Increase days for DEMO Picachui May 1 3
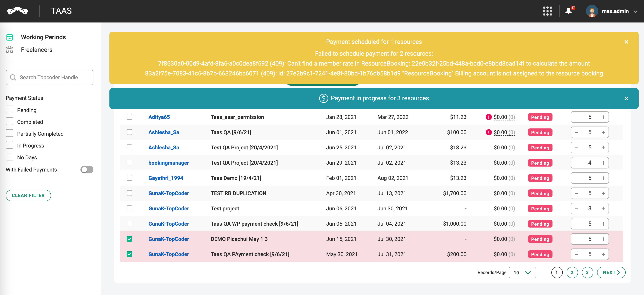This screenshot has height=295, width=644. tap(603, 239)
